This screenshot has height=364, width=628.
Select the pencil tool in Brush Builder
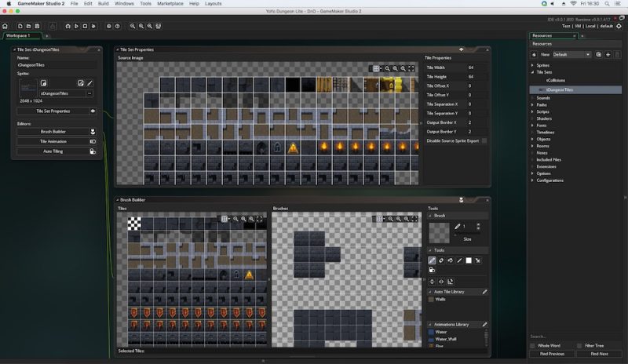pos(433,260)
